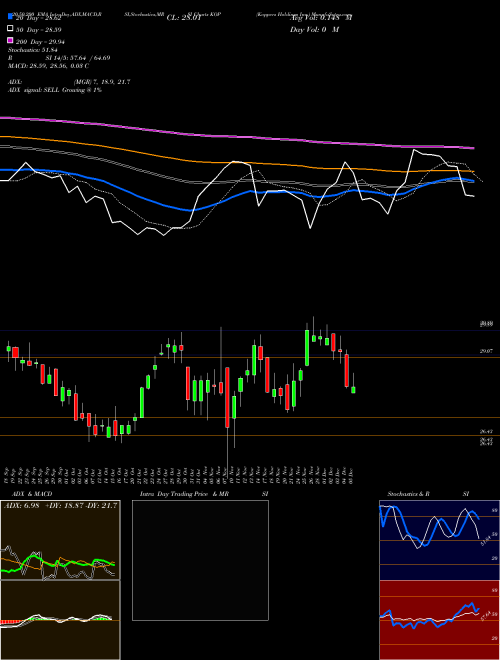Viewport: 500px width, 660px height.
Task: Click the 'Intra Day Trading Price & MR' title
Action: 184,494
